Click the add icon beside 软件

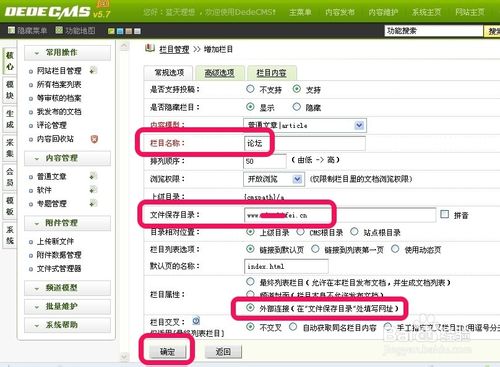point(93,190)
